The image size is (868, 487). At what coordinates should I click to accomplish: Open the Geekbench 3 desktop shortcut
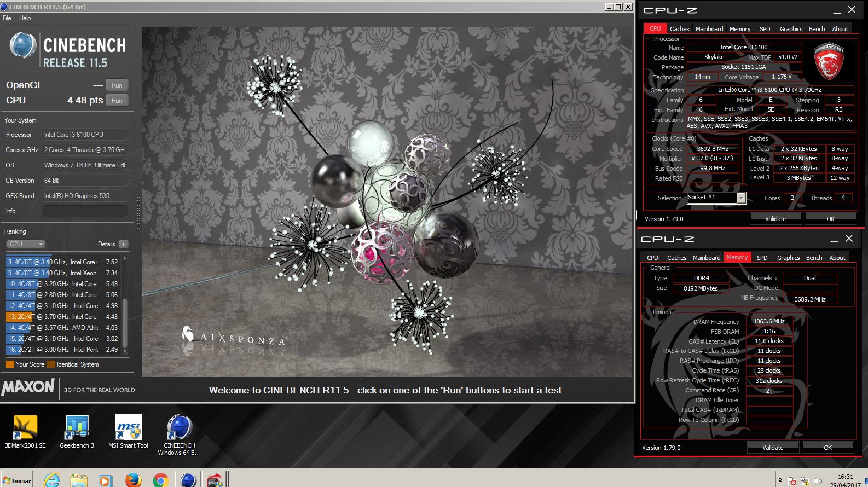point(77,432)
